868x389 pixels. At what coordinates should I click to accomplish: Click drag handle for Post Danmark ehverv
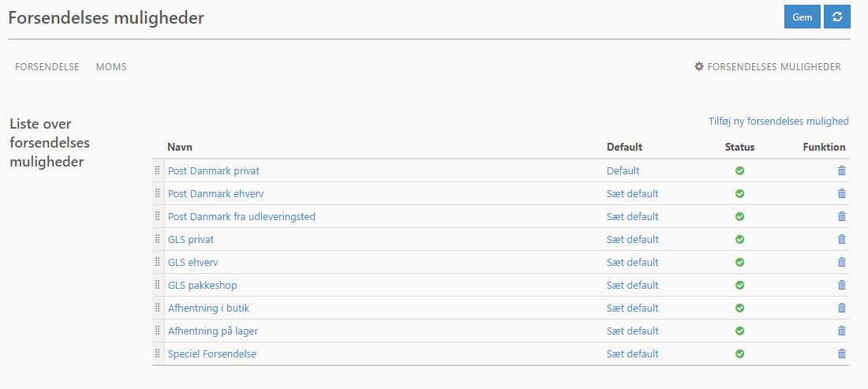(x=157, y=193)
